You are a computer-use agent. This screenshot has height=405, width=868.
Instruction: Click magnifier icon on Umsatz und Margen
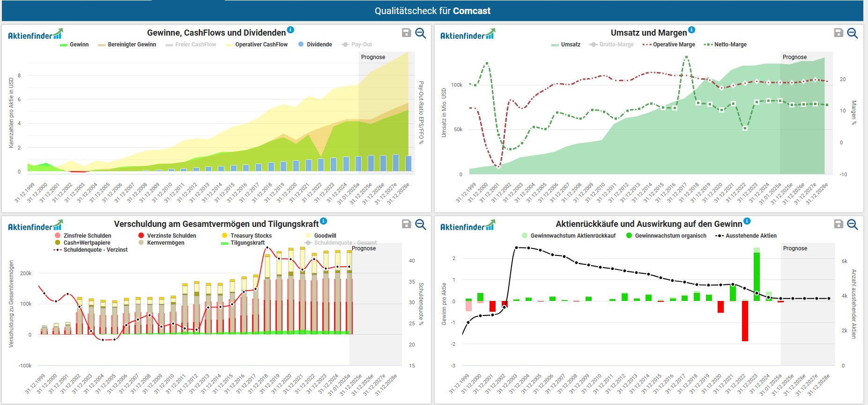[x=853, y=33]
